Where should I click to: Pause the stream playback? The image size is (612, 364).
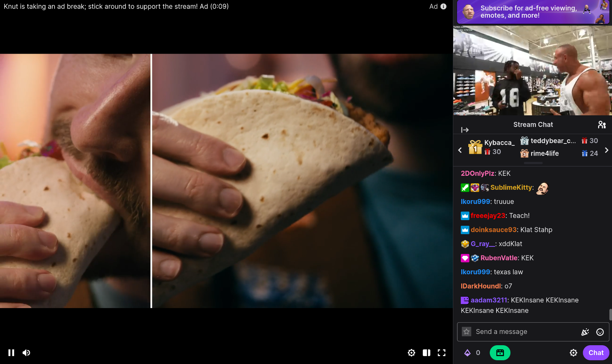point(11,353)
